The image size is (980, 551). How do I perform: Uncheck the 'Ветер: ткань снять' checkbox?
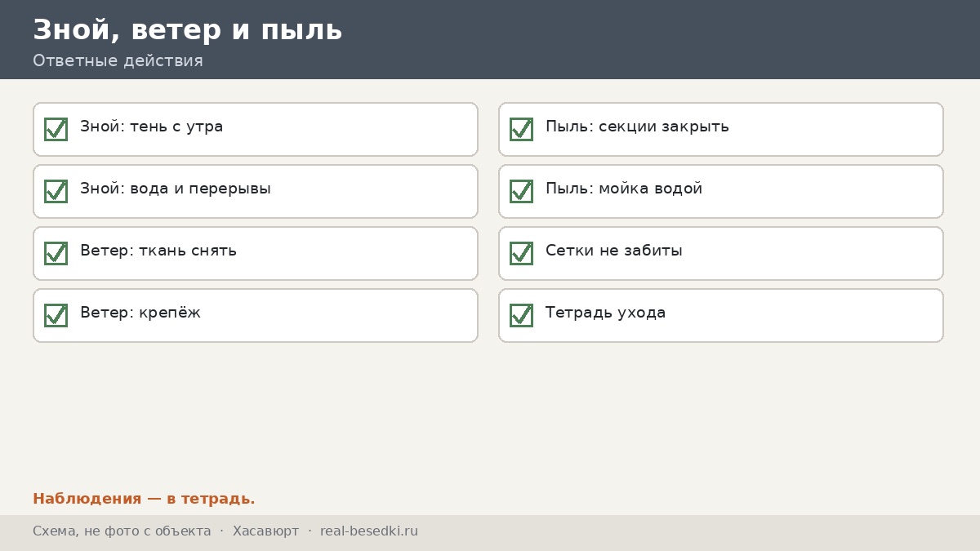coord(56,253)
